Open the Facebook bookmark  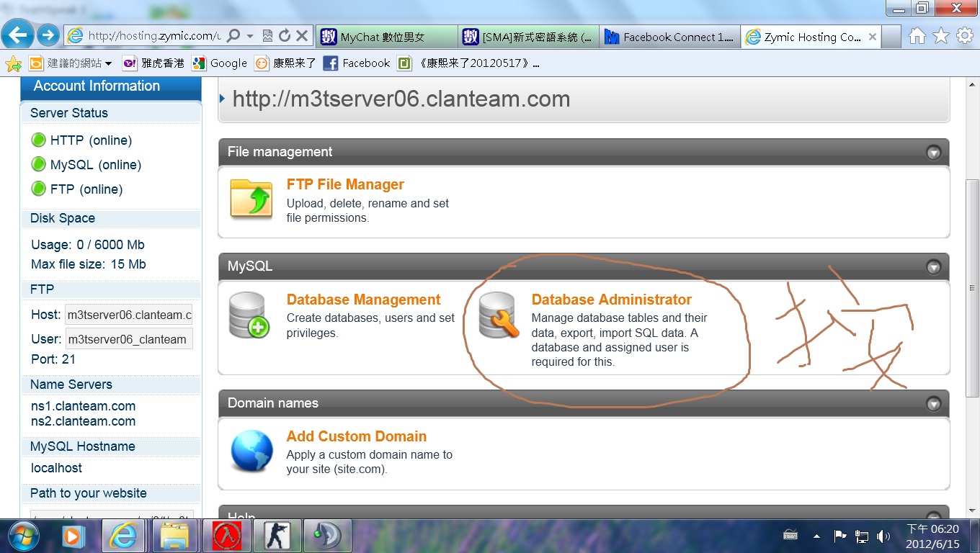tap(357, 63)
